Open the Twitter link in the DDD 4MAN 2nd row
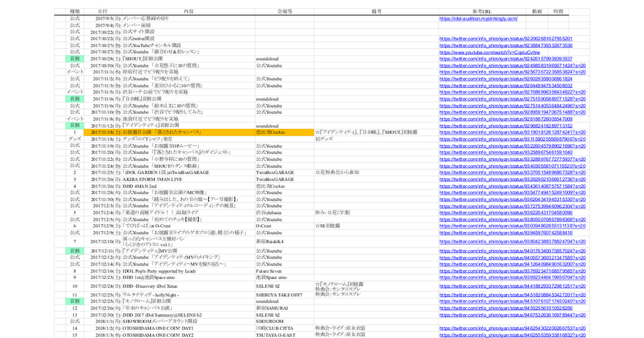 coord(512,186)
